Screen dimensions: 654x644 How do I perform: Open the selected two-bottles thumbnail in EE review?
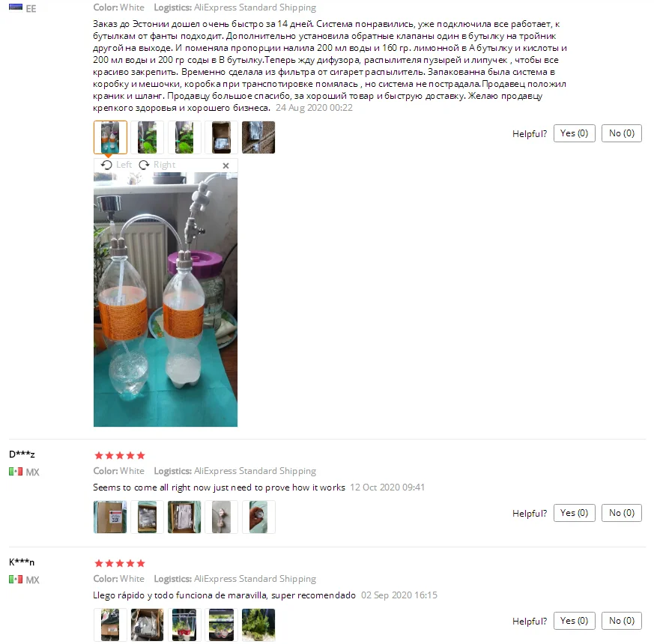click(x=111, y=138)
